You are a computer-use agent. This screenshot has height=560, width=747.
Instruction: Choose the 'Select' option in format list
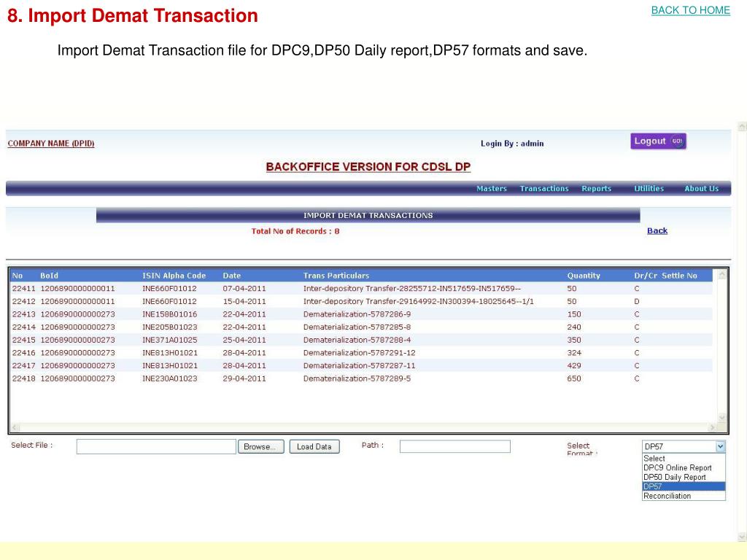point(684,458)
